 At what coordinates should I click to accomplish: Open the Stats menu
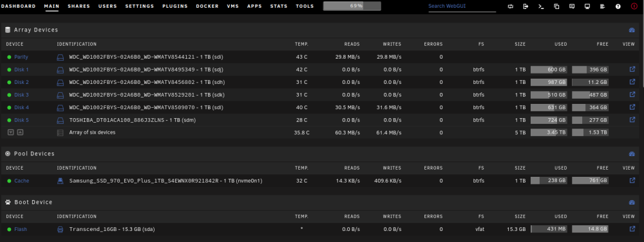click(x=279, y=6)
